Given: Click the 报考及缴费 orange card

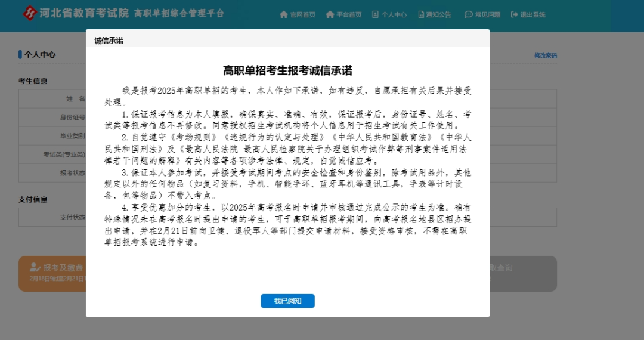Looking at the screenshot, I should (52, 274).
